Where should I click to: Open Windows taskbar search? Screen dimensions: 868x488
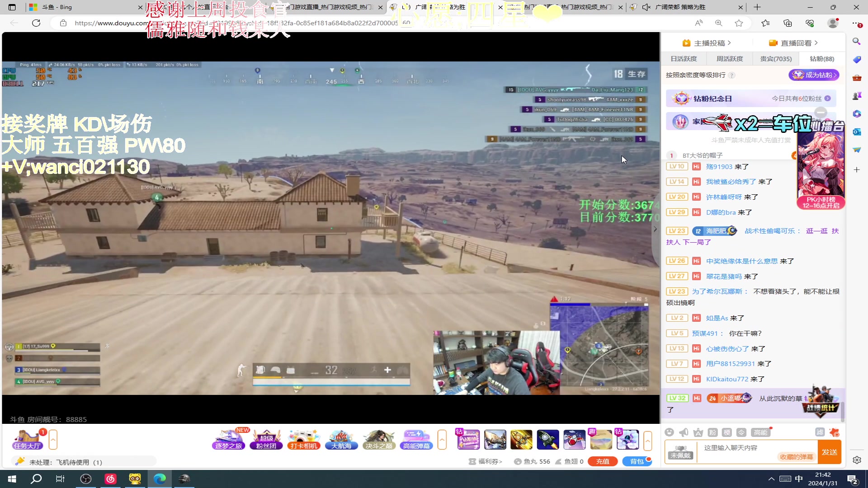(36, 479)
